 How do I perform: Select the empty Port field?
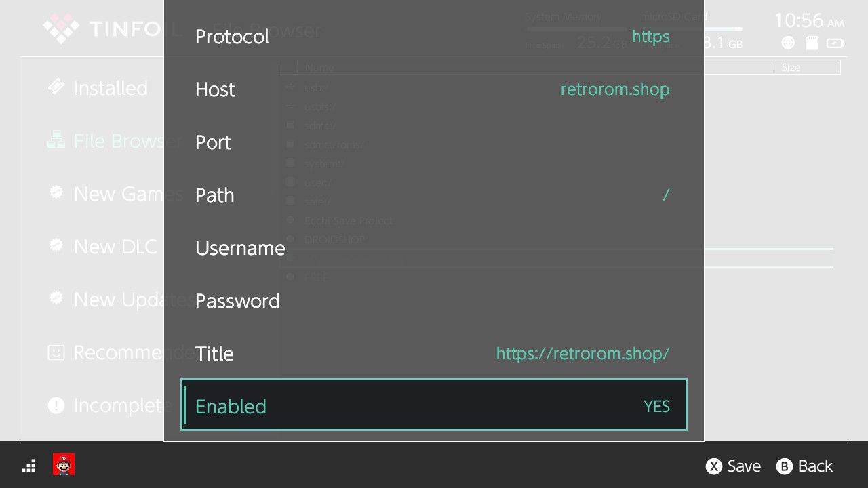click(434, 142)
